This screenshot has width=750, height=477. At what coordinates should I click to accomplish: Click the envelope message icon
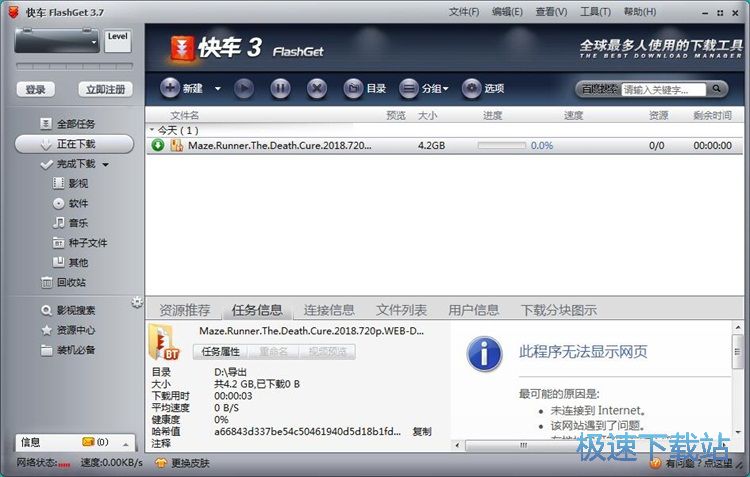(88, 442)
